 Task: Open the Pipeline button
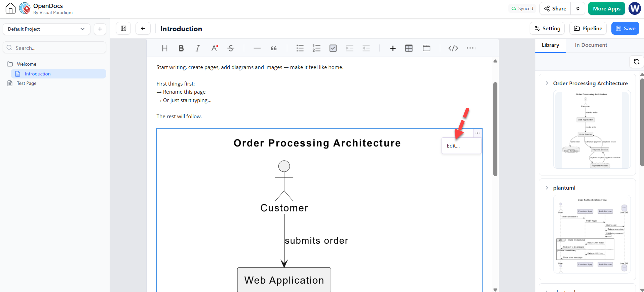tap(588, 29)
